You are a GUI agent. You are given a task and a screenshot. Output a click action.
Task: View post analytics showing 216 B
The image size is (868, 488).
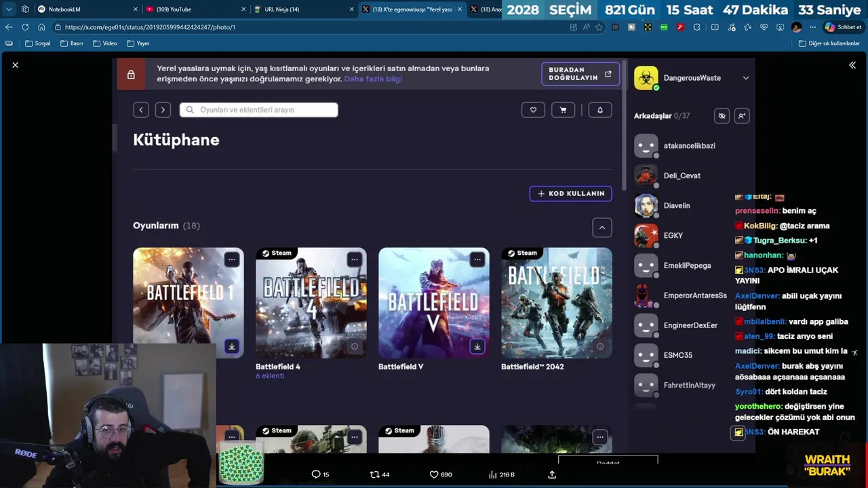click(502, 474)
